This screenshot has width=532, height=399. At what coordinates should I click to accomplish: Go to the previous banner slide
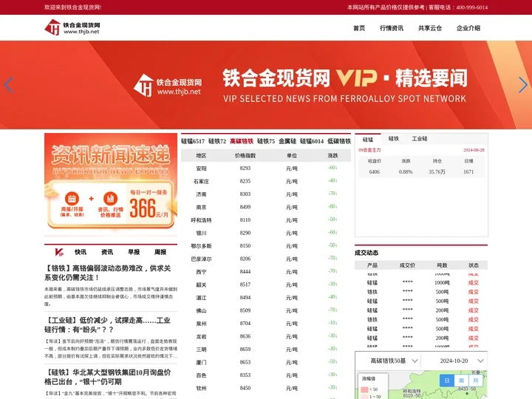coord(9,85)
